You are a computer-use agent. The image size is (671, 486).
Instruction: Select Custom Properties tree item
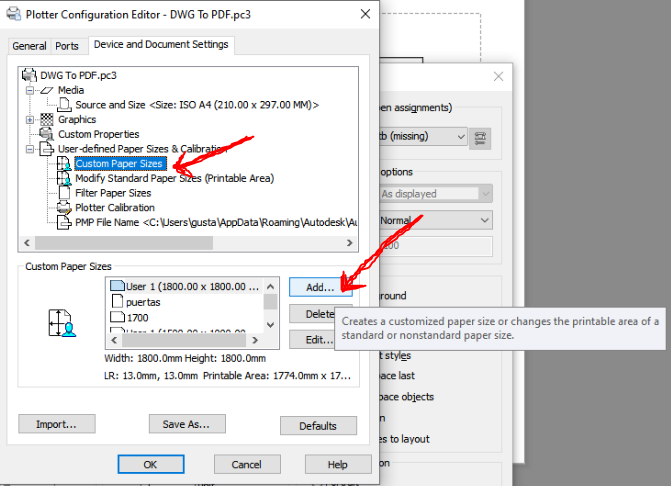coord(98,134)
